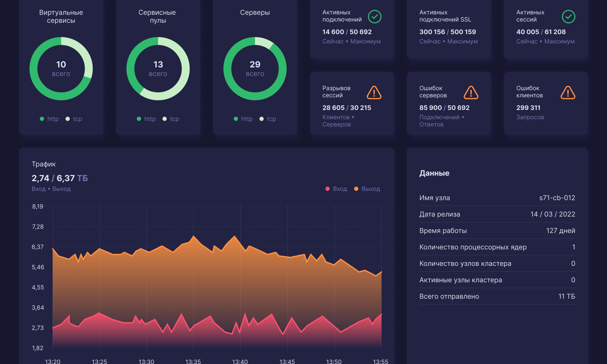Click the green checkmark on Активных сессий
Viewport: 607px width, 364px height.
pyautogui.click(x=568, y=17)
